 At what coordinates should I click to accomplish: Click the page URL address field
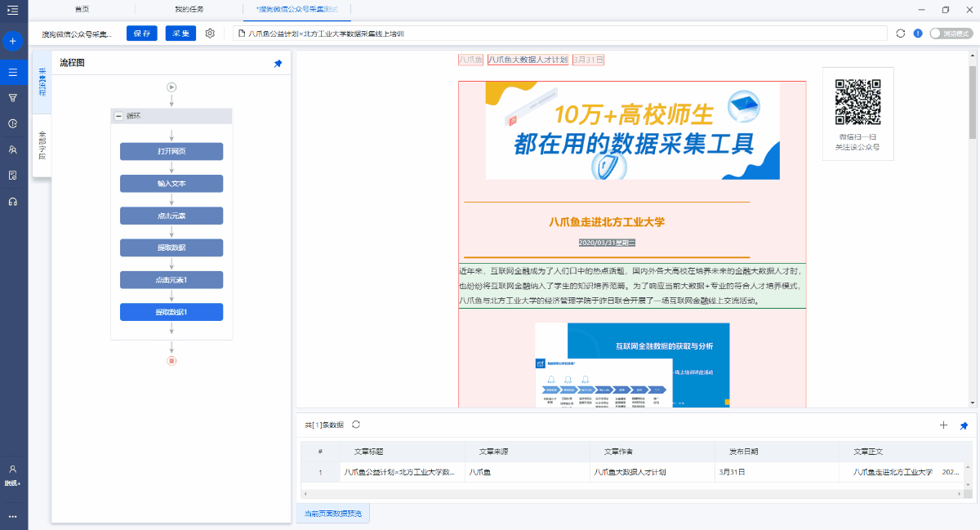560,33
